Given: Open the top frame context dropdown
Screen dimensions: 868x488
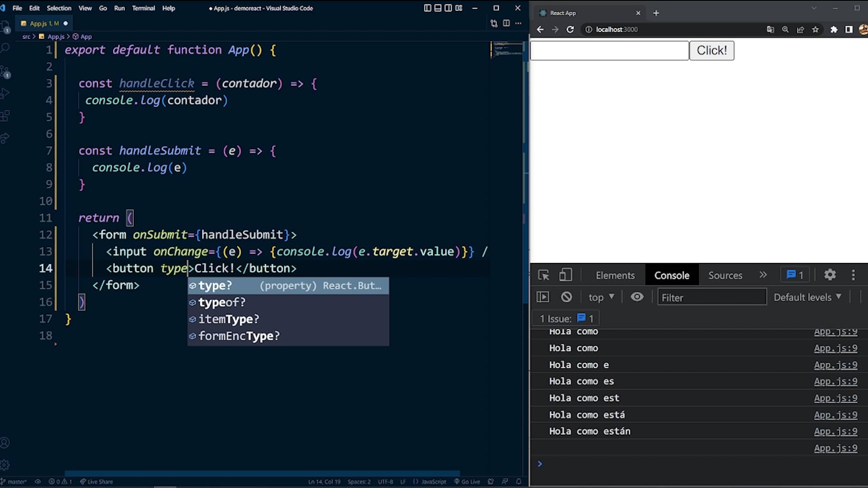Looking at the screenshot, I should [601, 297].
